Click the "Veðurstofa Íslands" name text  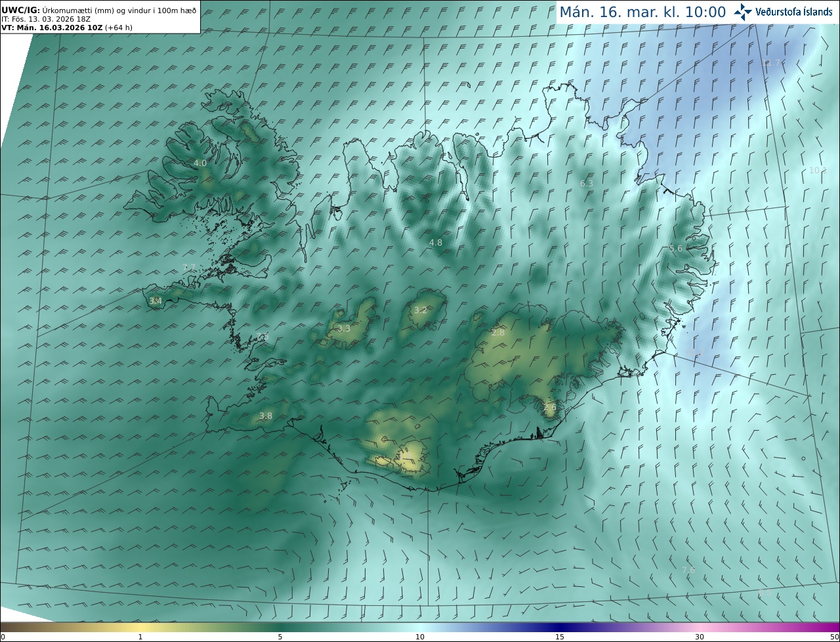794,12
